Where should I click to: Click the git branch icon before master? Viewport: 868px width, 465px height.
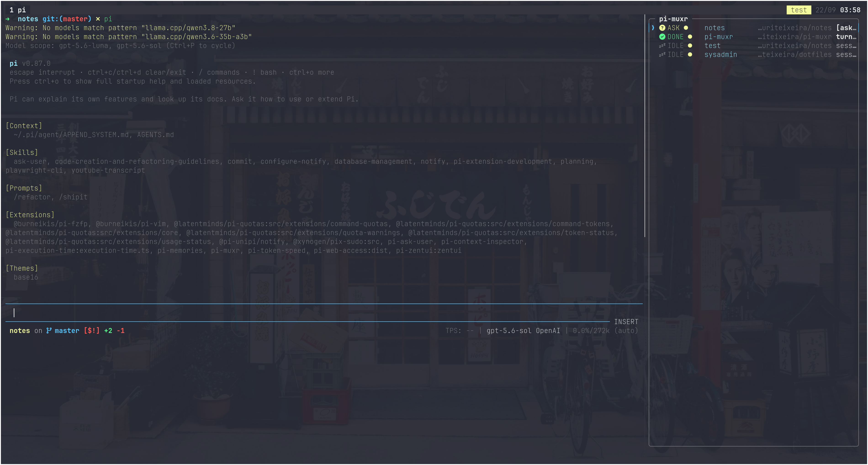pos(49,330)
